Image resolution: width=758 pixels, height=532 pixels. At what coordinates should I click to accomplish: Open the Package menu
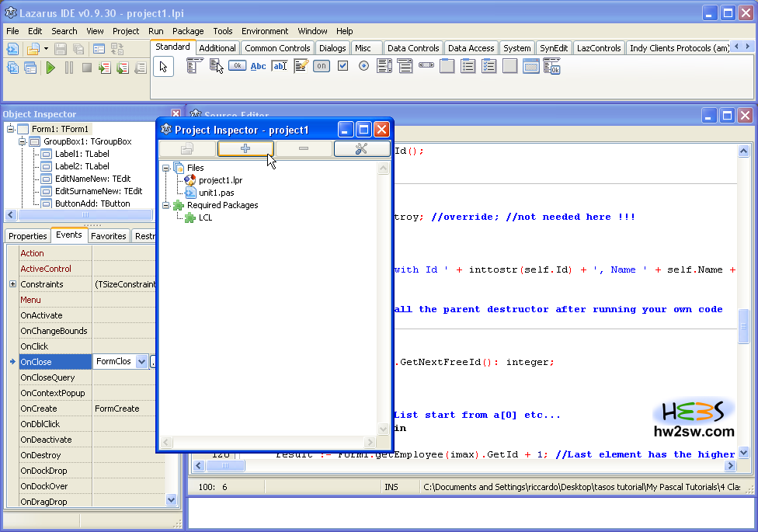pyautogui.click(x=188, y=31)
